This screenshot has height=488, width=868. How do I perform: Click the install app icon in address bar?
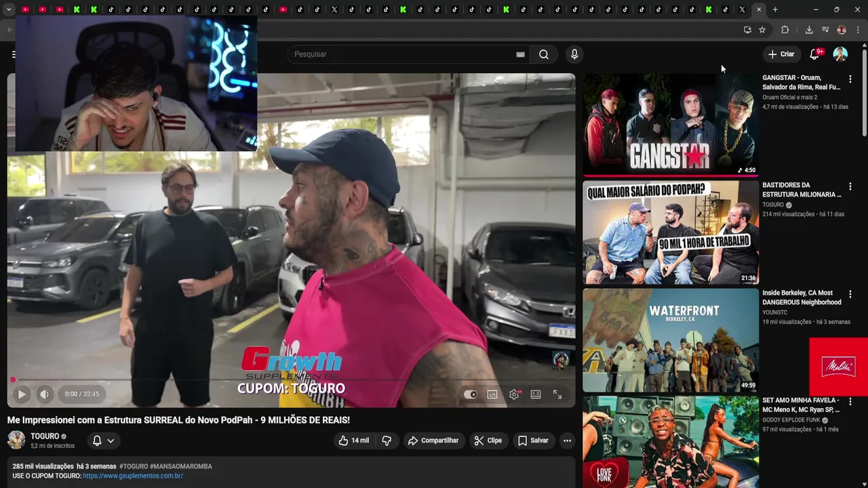point(747,30)
